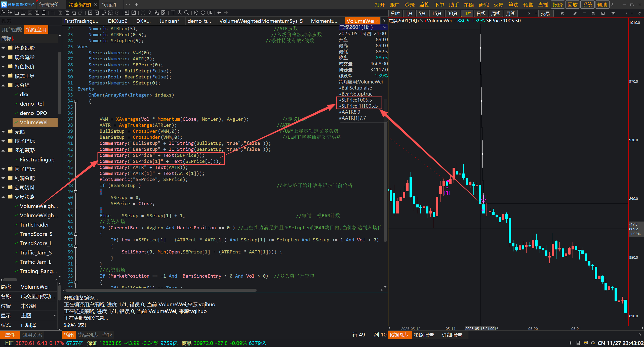Image resolution: width=644 pixels, height=347 pixels.
Task: Click the zoom in font icon
Action: tap(180, 13)
